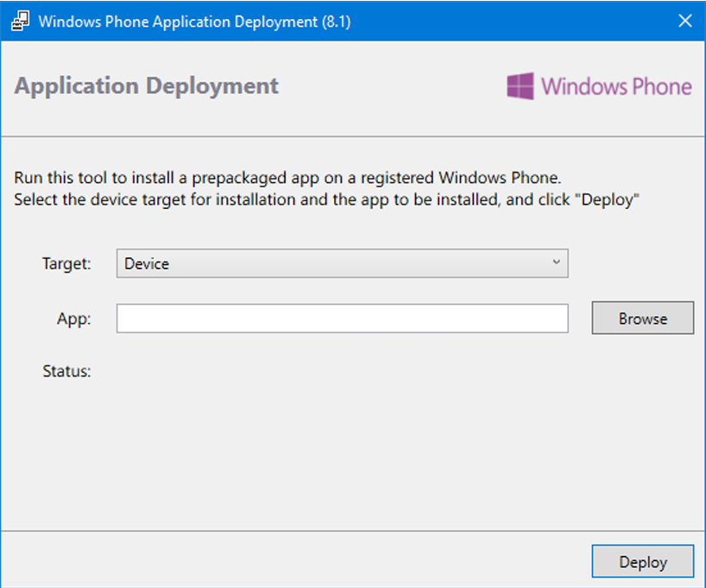Screen dimensions: 706x588
Task: Click the "Application Deployment" heading
Action: (147, 86)
